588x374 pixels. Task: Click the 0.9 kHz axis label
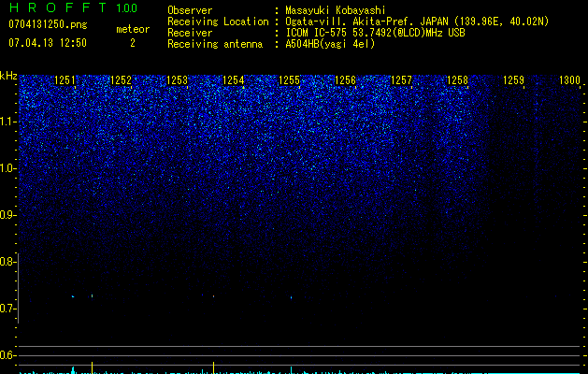click(7, 215)
